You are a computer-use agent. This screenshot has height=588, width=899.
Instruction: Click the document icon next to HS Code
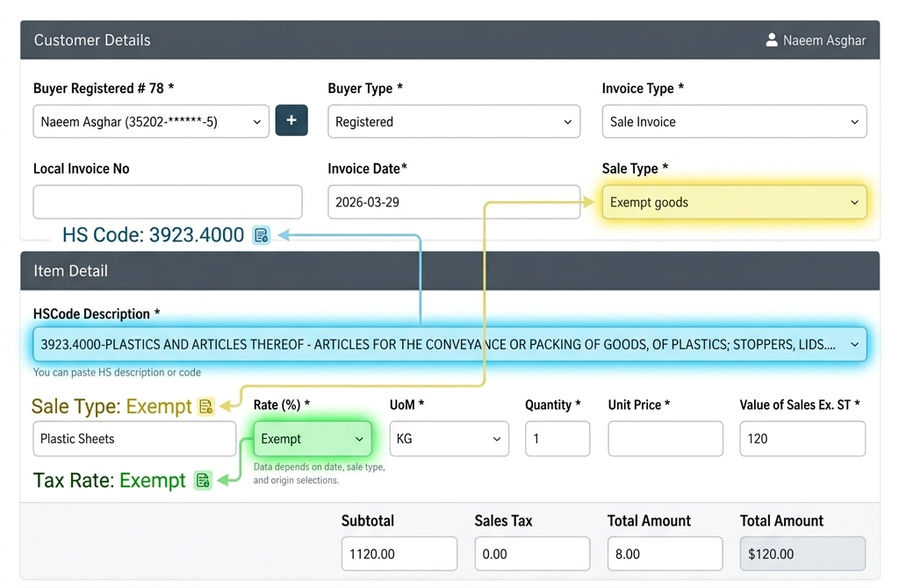point(262,235)
